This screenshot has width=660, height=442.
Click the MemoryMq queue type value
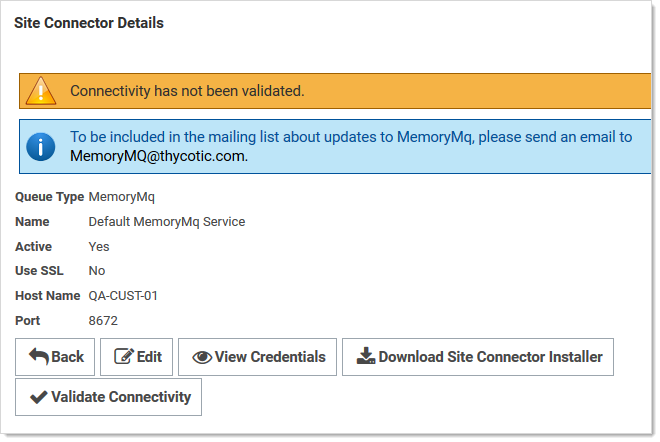[122, 197]
